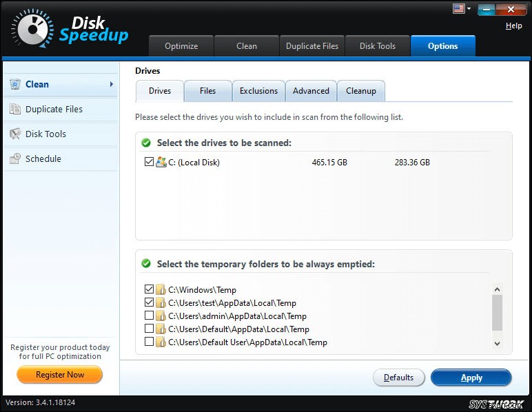Image resolution: width=532 pixels, height=412 pixels.
Task: Click the Schedule calendar icon
Action: pyautogui.click(x=15, y=158)
